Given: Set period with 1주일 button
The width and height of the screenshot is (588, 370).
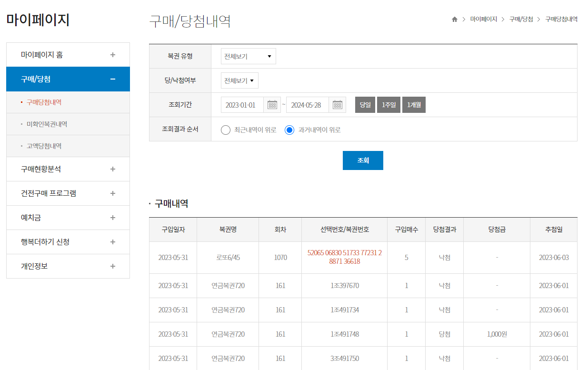Looking at the screenshot, I should (x=389, y=105).
